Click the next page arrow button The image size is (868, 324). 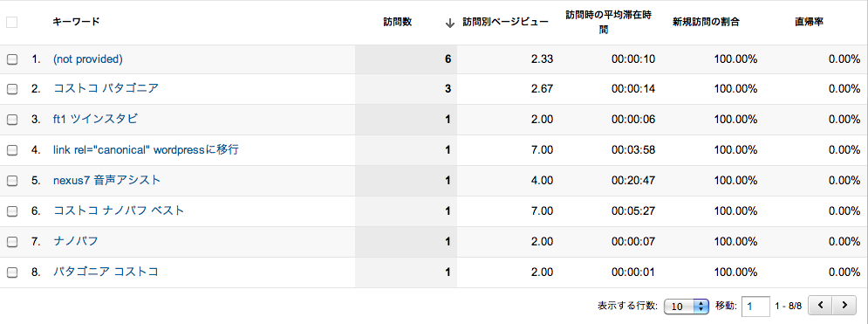coord(844,305)
